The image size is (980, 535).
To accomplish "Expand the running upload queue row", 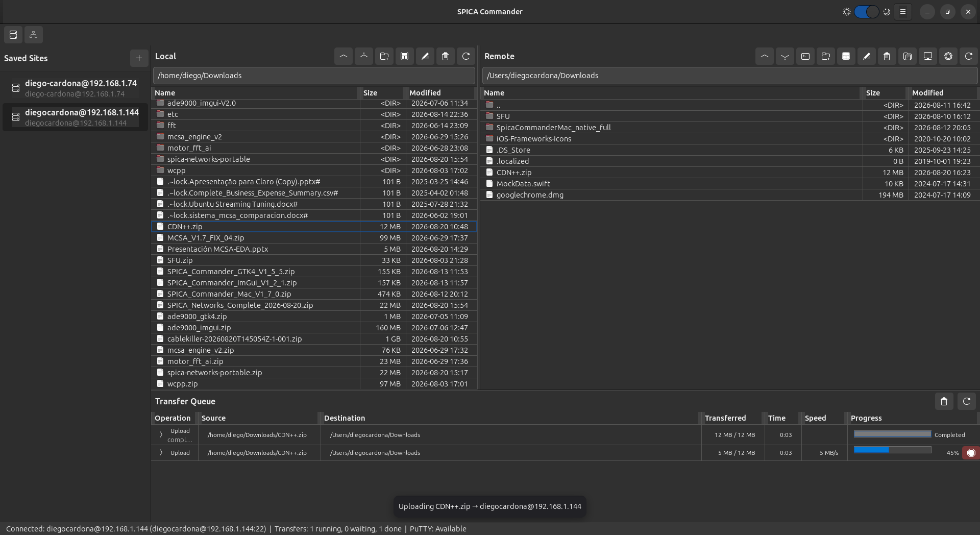I will point(161,453).
